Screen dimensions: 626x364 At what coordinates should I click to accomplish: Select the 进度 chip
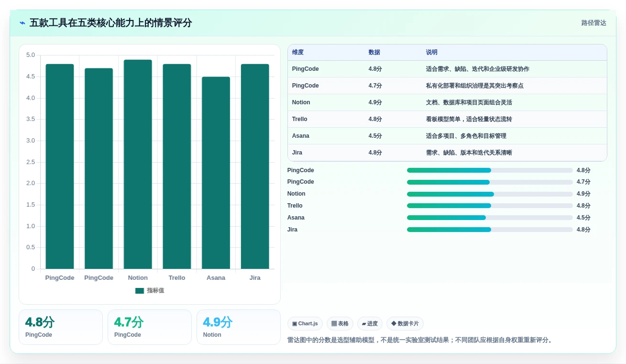(x=370, y=324)
